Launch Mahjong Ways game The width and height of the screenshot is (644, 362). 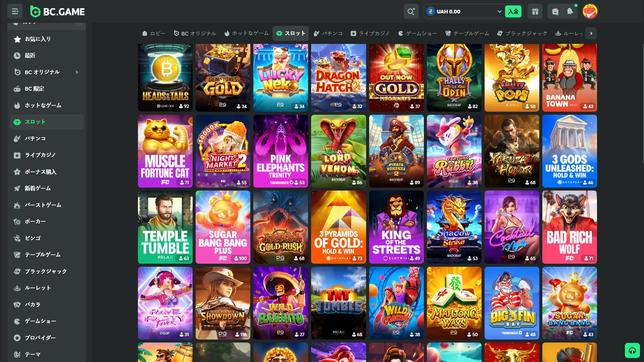454,303
